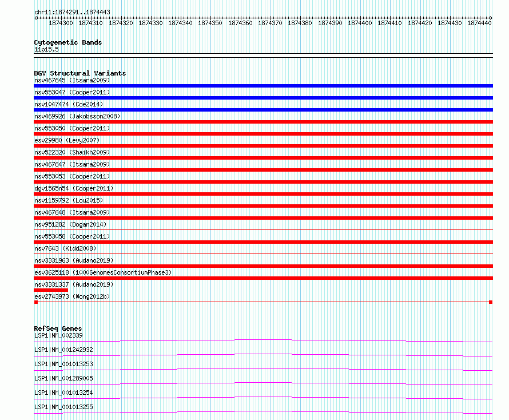Click the DGV Structural Variants track title
Image resolution: width=509 pixels, height=420 pixels.
[x=80, y=73]
